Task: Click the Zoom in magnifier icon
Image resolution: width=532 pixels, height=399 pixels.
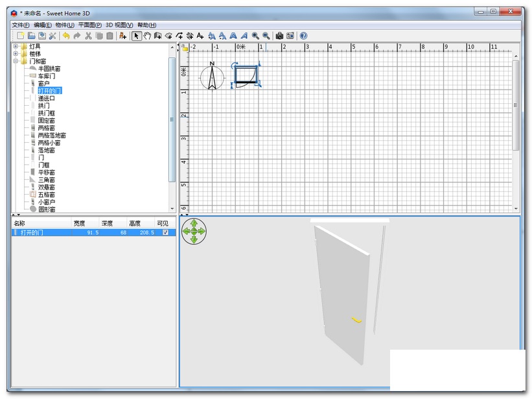Action: click(x=255, y=36)
